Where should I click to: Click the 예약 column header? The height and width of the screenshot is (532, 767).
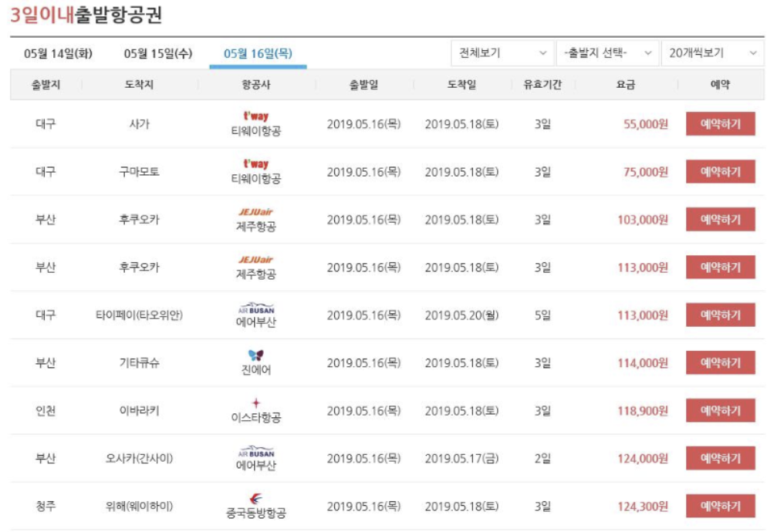pyautogui.click(x=720, y=85)
